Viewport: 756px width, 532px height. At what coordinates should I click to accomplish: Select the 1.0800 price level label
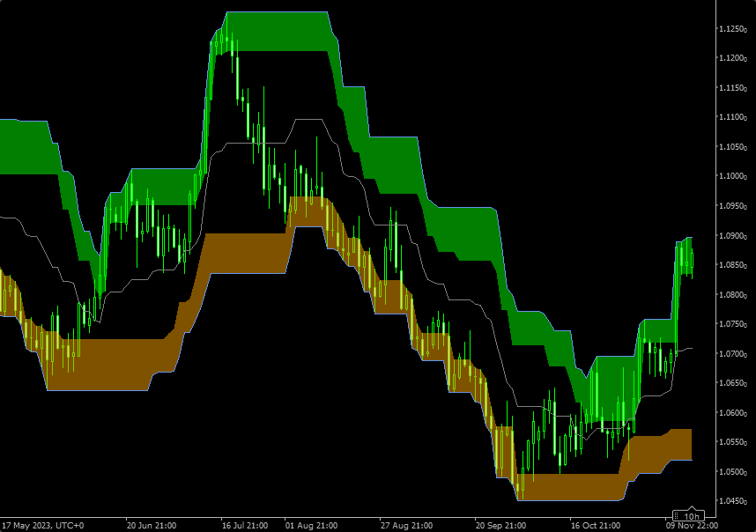733,295
